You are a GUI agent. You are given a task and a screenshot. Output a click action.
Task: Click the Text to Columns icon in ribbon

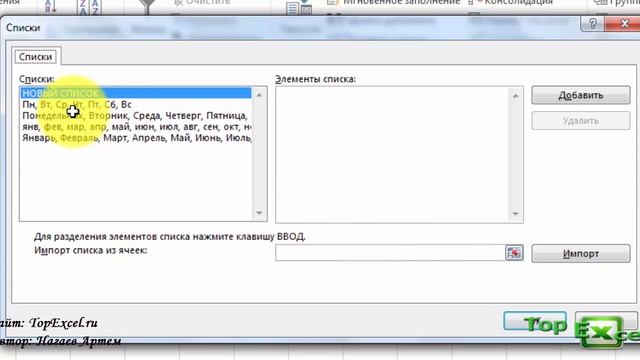299,7
